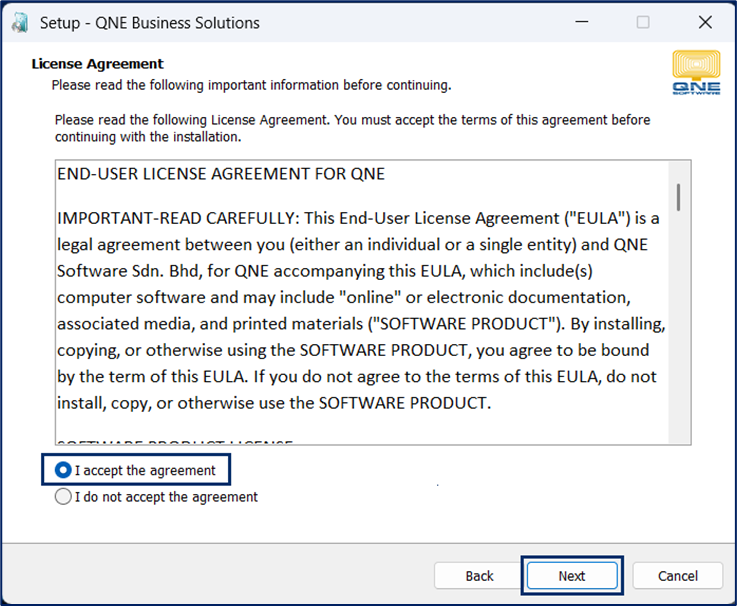
Task: Click the license text scrollbar thumb
Action: pyautogui.click(x=678, y=197)
